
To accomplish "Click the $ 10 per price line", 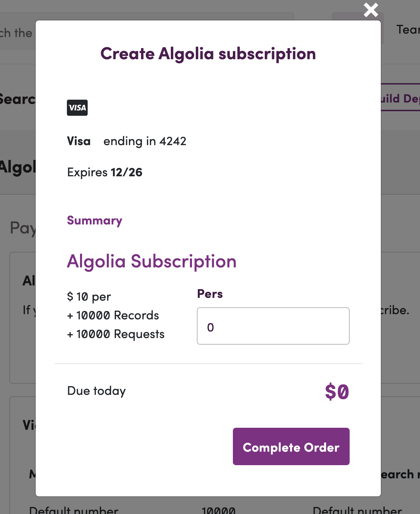I will (x=89, y=297).
